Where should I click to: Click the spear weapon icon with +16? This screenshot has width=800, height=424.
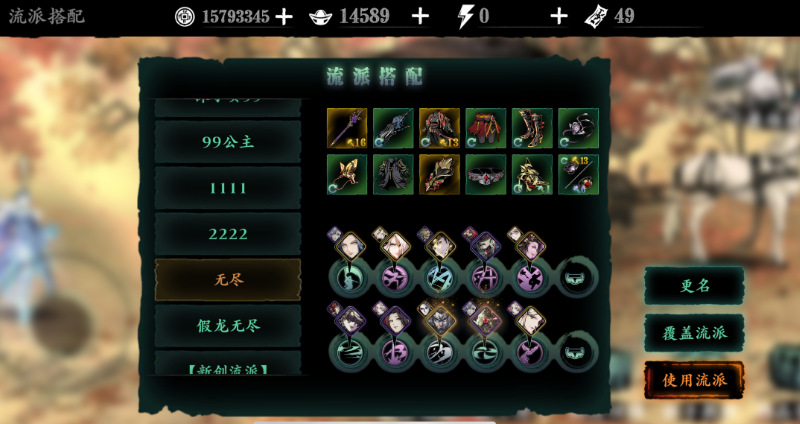tap(347, 128)
